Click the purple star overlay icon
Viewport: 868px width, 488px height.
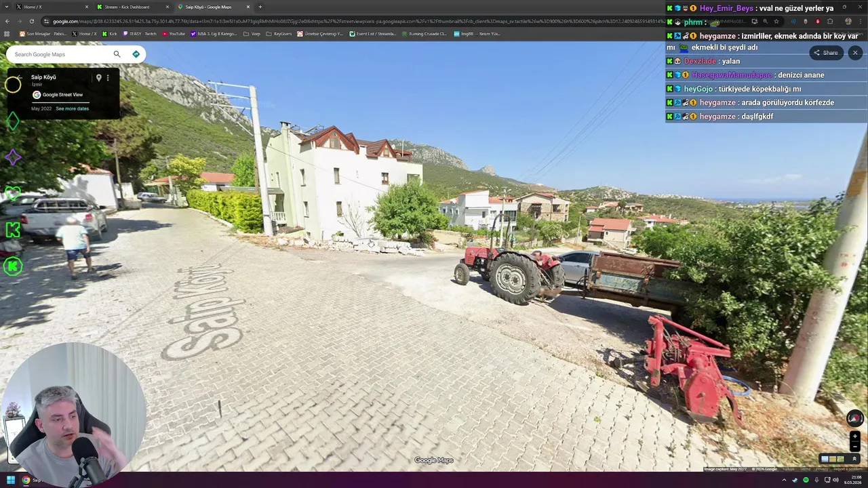click(13, 157)
